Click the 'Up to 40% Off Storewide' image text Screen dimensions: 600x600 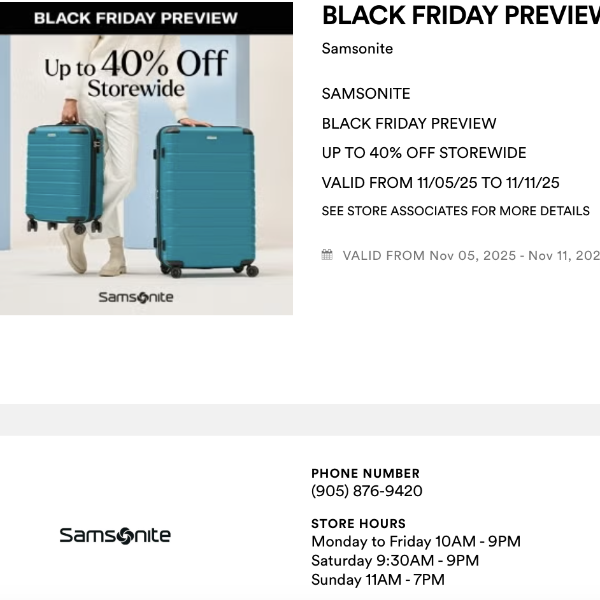136,74
